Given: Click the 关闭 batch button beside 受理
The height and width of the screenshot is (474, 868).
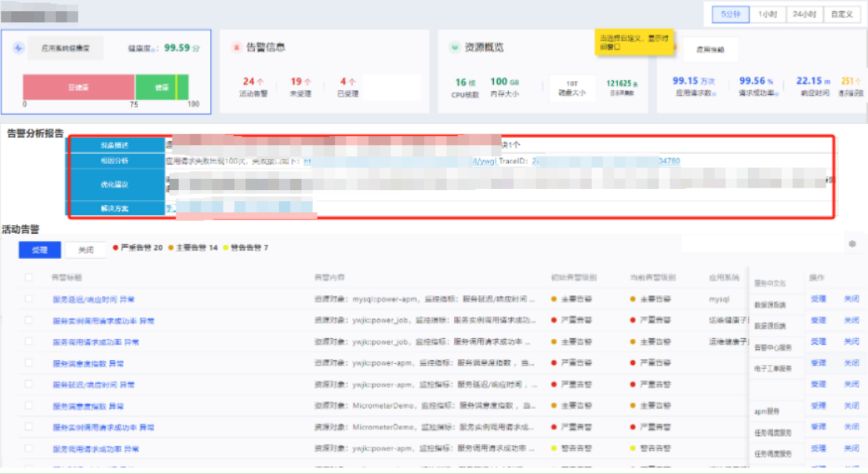Looking at the screenshot, I should (85, 250).
